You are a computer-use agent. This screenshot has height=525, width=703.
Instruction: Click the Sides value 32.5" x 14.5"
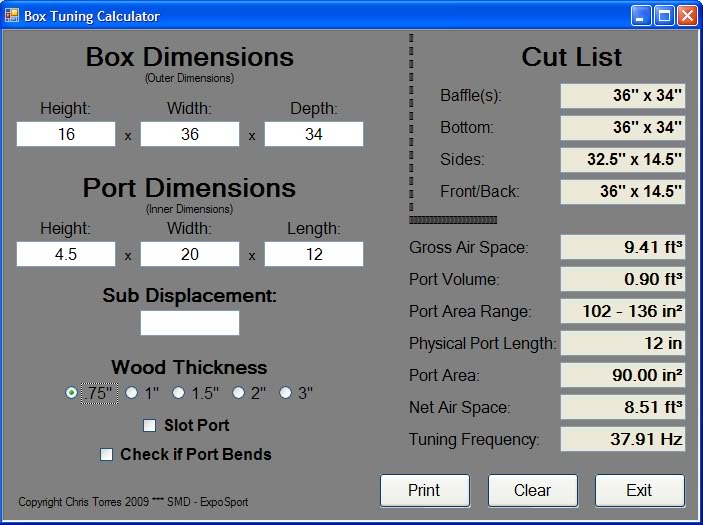pyautogui.click(x=623, y=160)
